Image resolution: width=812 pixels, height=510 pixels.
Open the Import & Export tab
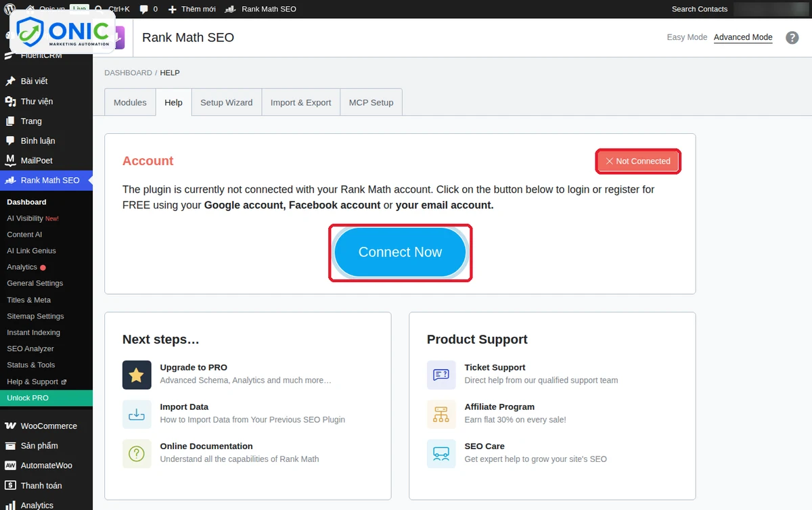pyautogui.click(x=300, y=102)
